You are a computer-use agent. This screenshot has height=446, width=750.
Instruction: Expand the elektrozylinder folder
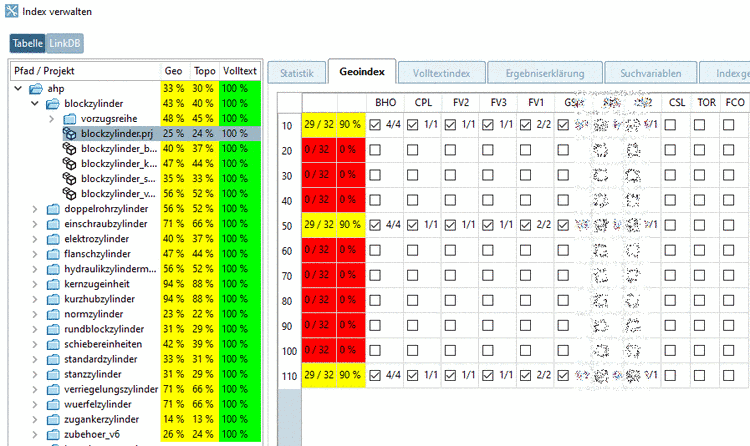click(x=35, y=239)
